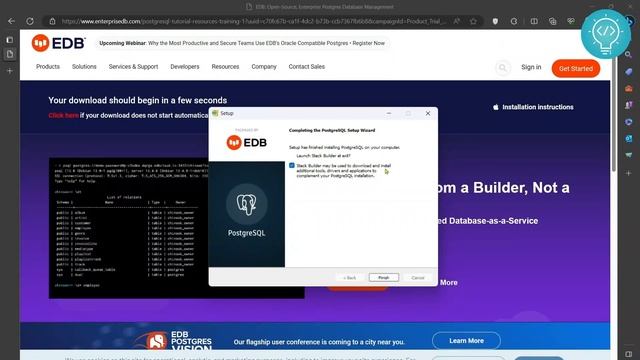
Task: Click the website search magnifier icon
Action: [x=502, y=68]
